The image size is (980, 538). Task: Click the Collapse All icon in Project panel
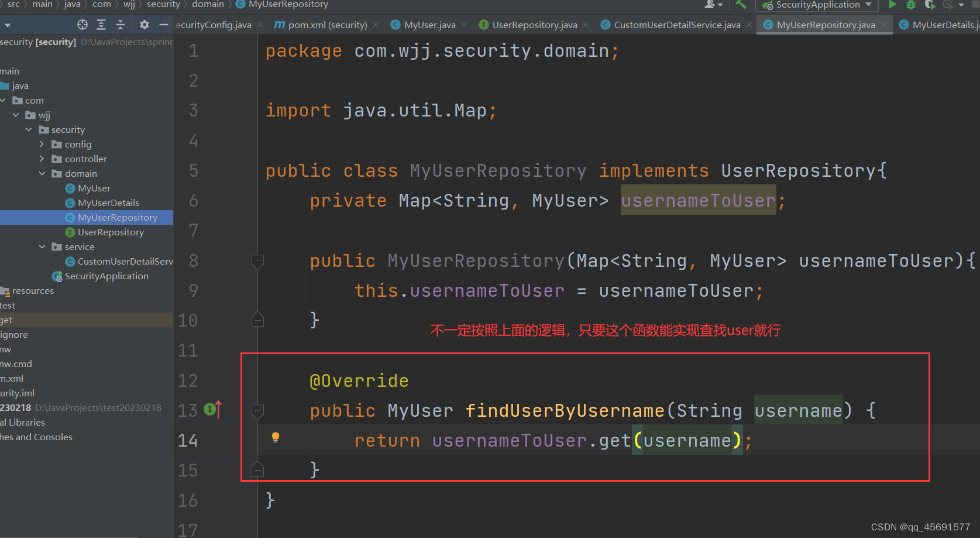point(121,25)
